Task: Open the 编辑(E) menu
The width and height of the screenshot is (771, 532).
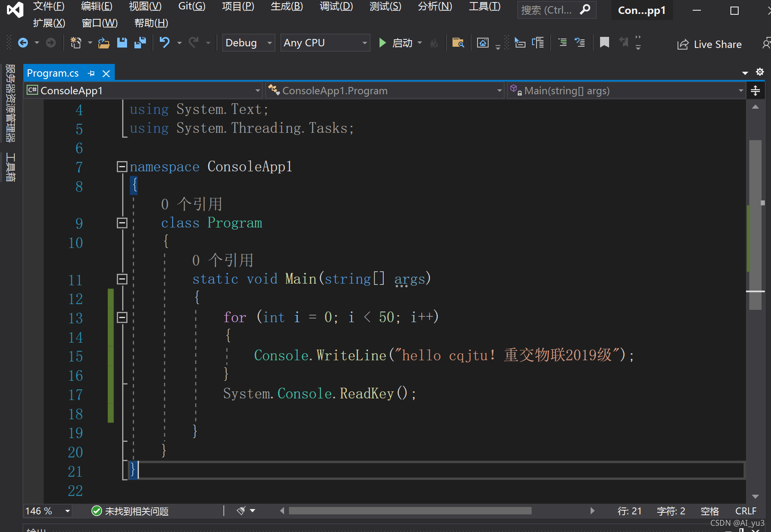Action: click(97, 6)
